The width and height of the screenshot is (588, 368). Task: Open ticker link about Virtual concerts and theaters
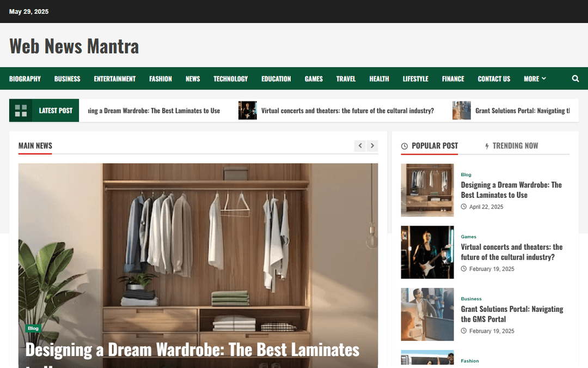347,110
